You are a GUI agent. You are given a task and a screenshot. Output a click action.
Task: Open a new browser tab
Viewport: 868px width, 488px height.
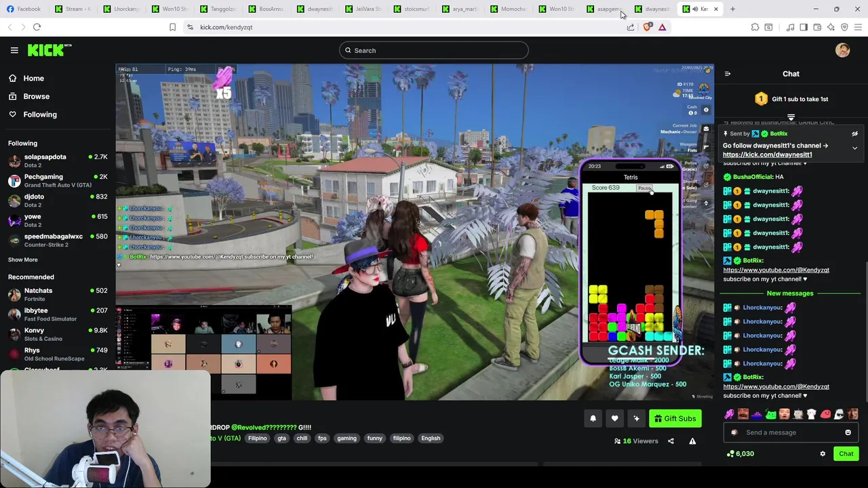(732, 9)
